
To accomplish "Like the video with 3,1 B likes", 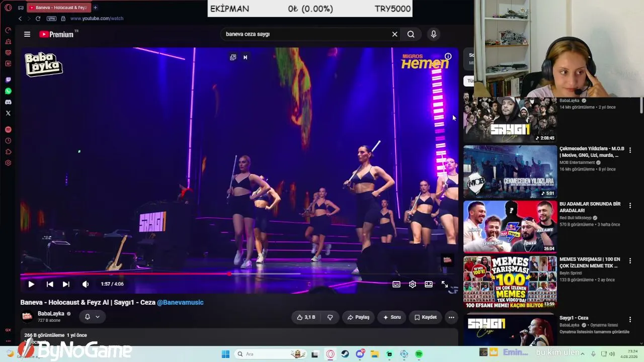I will [306, 317].
